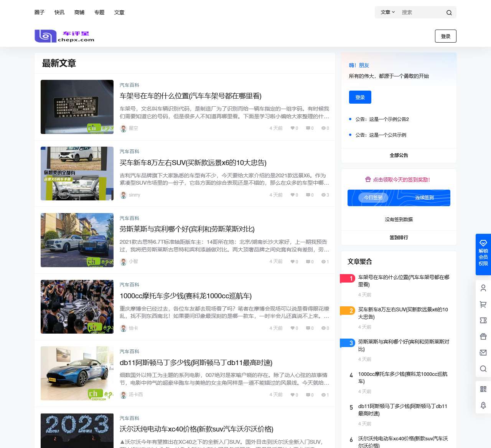The width and height of the screenshot is (491, 448).
Task: Click the VIN plate thumbnail of 车架号 article
Action: (77, 107)
